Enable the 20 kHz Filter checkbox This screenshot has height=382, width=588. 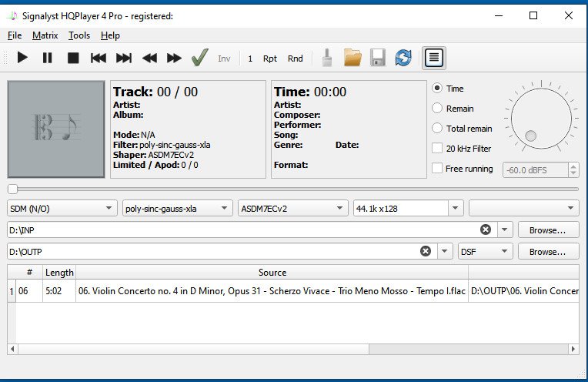437,148
